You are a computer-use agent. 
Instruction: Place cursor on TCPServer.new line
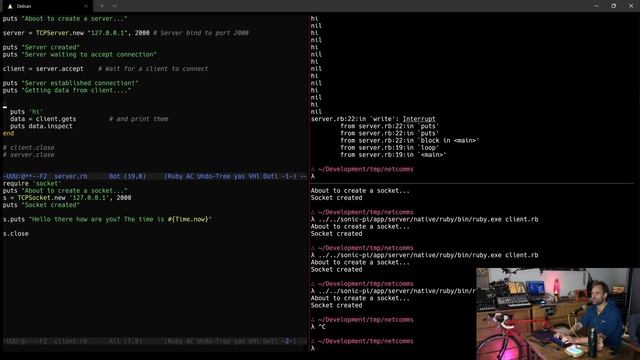(x=126, y=33)
